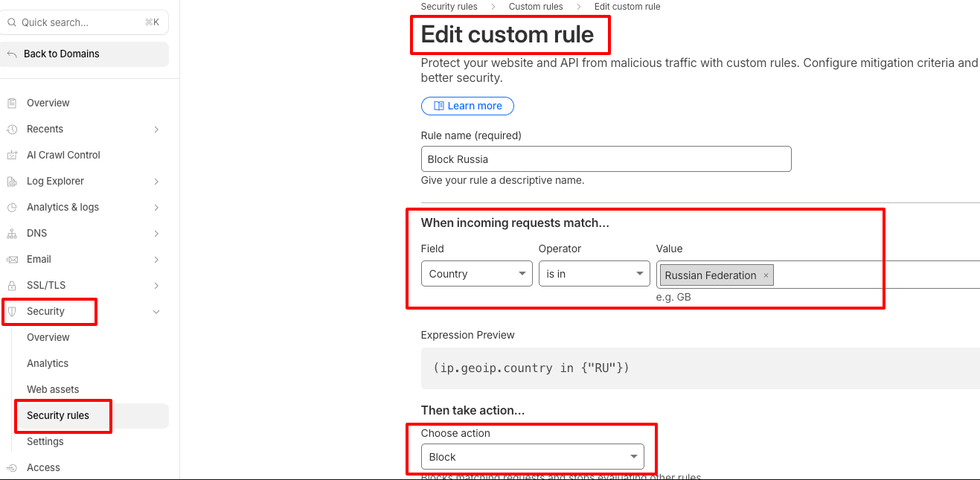Click the Overview clipboard icon in sidebar

coord(12,103)
